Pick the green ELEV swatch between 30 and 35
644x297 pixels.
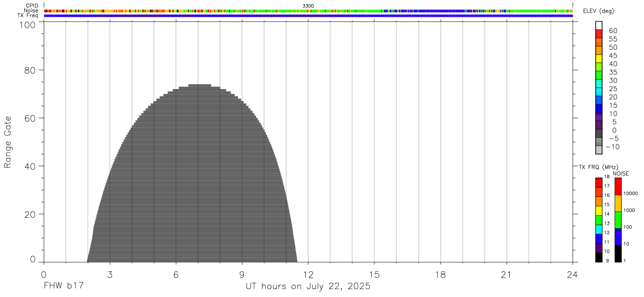[599, 75]
